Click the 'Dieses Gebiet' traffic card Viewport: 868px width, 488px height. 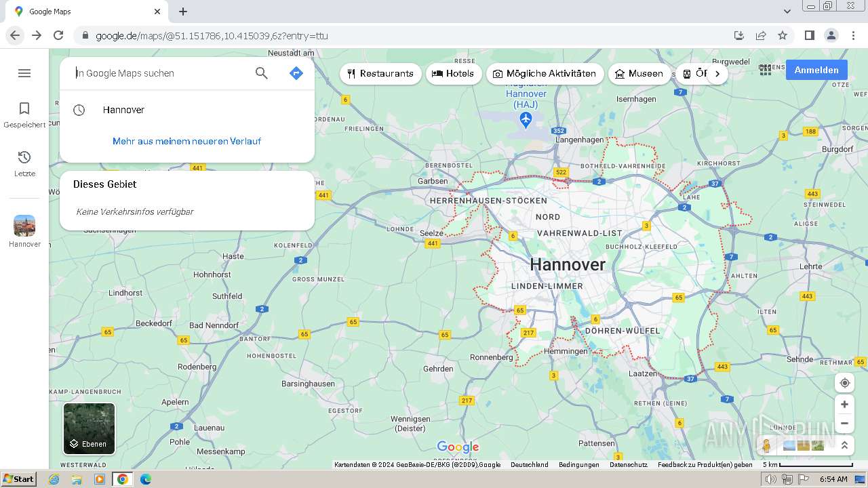[x=187, y=201]
